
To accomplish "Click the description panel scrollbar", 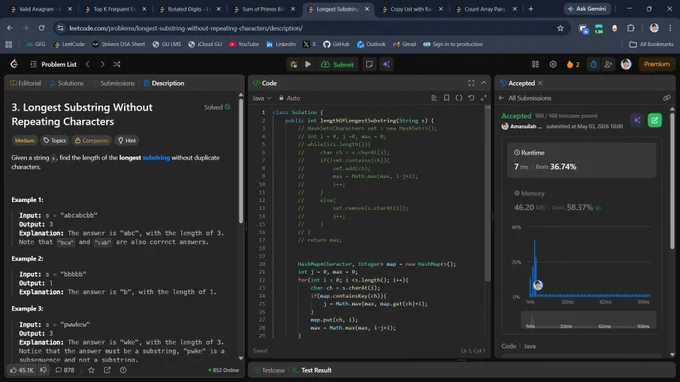I will [x=241, y=160].
